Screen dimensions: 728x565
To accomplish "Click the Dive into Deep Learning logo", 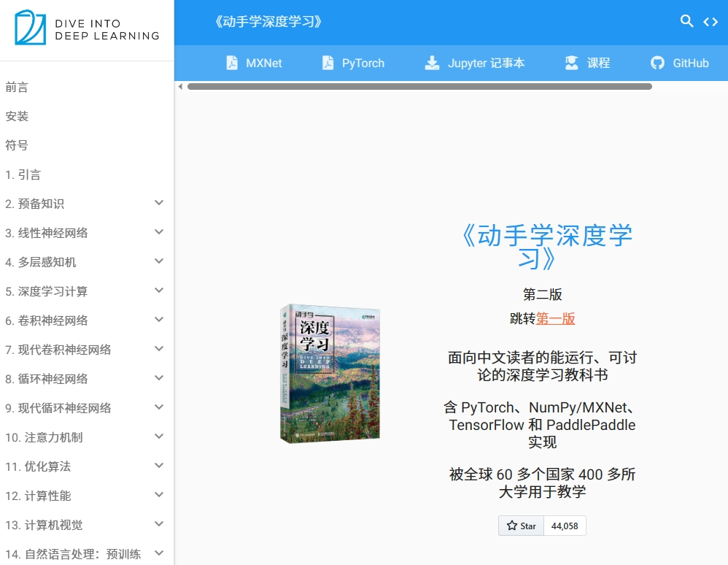I will click(x=87, y=29).
